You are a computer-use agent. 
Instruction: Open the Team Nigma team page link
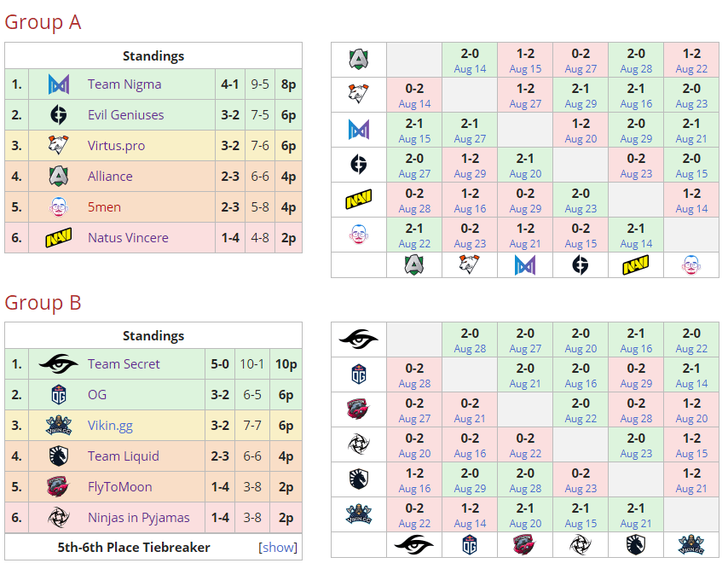click(124, 84)
